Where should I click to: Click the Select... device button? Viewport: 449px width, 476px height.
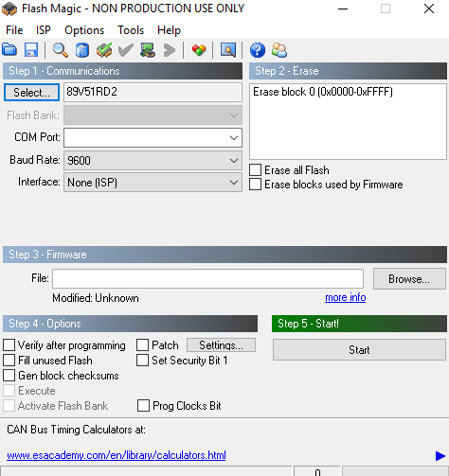tap(31, 93)
